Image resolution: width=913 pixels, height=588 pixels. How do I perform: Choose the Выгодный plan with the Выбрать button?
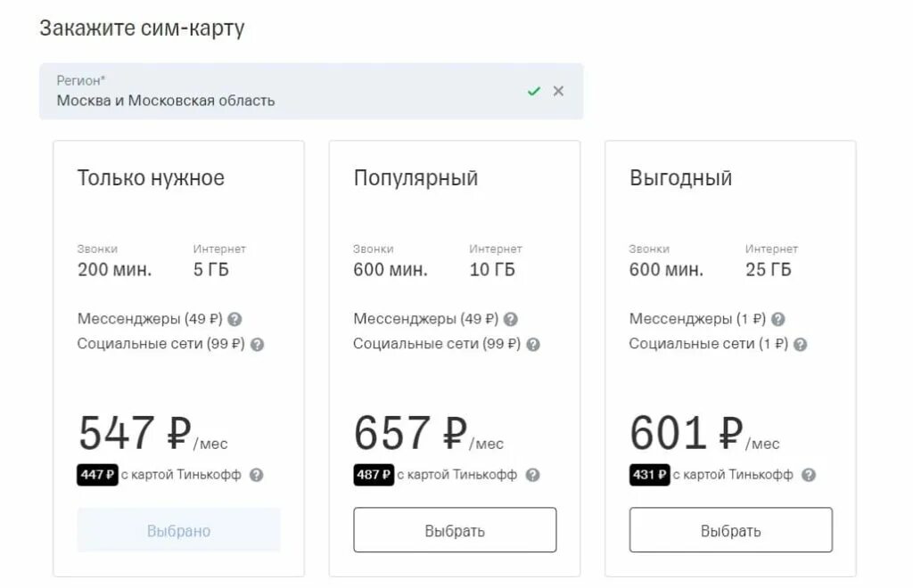731,530
